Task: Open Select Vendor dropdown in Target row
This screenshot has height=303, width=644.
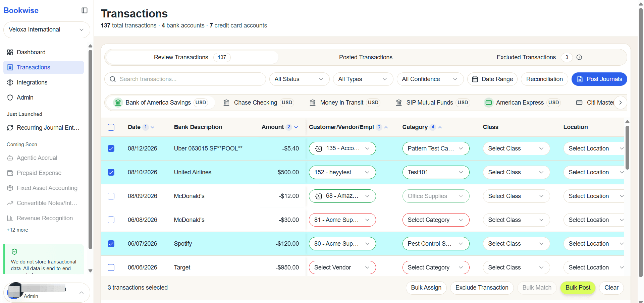Action: click(x=342, y=267)
